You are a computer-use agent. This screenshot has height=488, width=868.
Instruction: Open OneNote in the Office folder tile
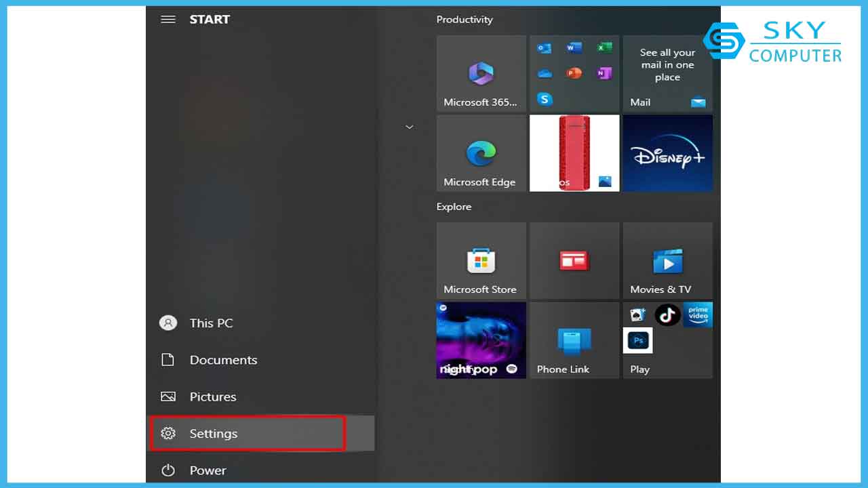604,73
